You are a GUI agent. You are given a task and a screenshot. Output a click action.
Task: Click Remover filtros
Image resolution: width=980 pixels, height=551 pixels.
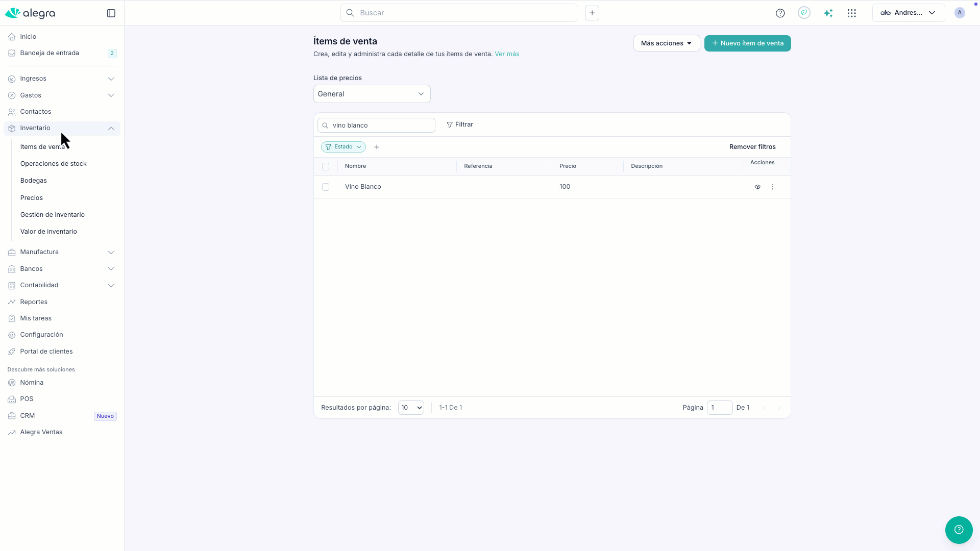(752, 147)
